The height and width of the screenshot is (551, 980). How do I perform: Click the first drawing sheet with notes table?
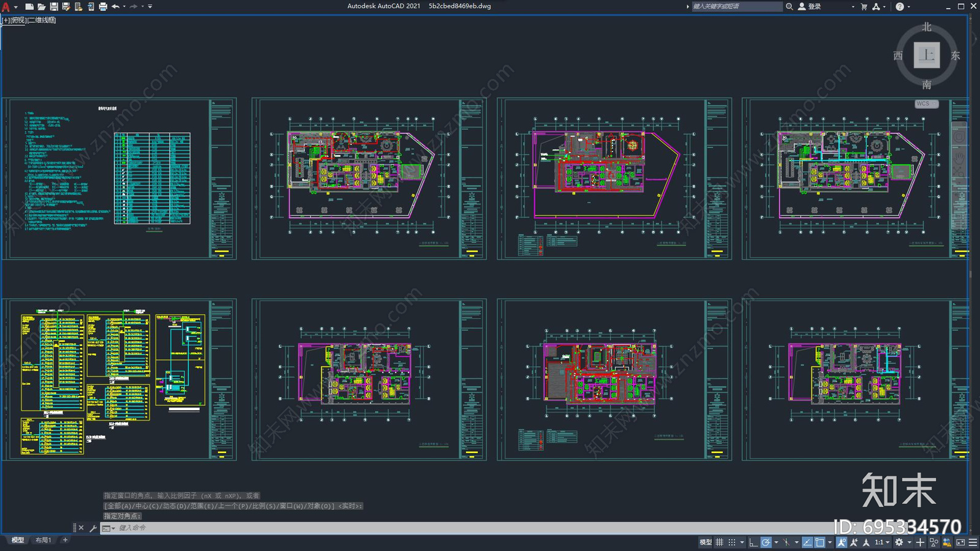119,179
